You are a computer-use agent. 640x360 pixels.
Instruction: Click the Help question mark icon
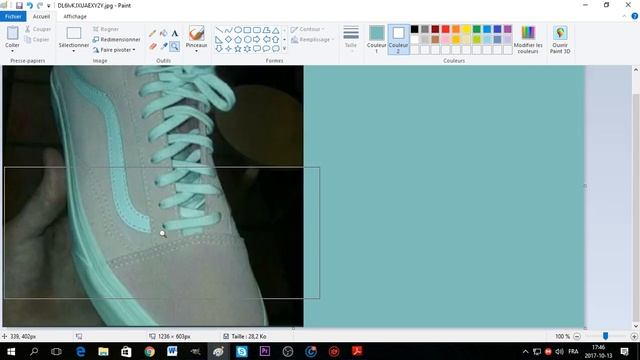coord(635,16)
